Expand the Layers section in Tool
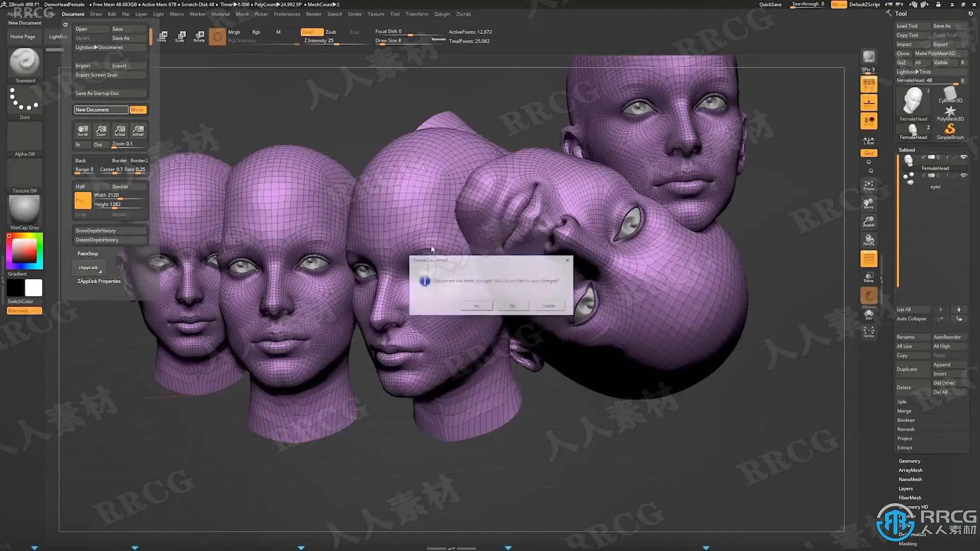The image size is (980, 551). tap(905, 489)
